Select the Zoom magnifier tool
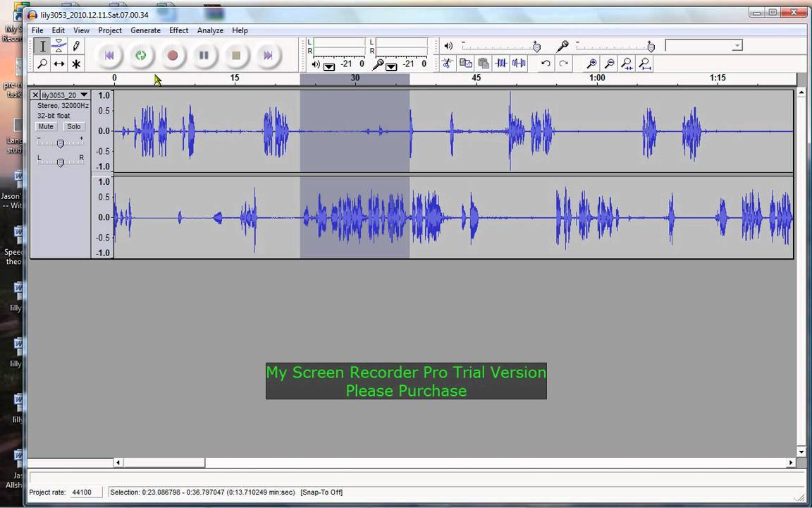The width and height of the screenshot is (812, 508). 42,64
